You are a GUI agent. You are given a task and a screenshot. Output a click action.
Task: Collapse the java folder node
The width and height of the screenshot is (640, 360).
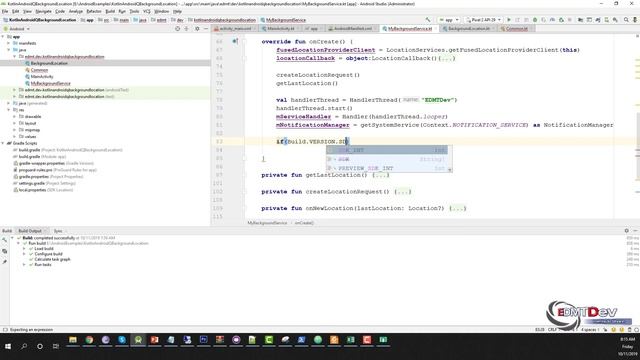click(x=9, y=50)
